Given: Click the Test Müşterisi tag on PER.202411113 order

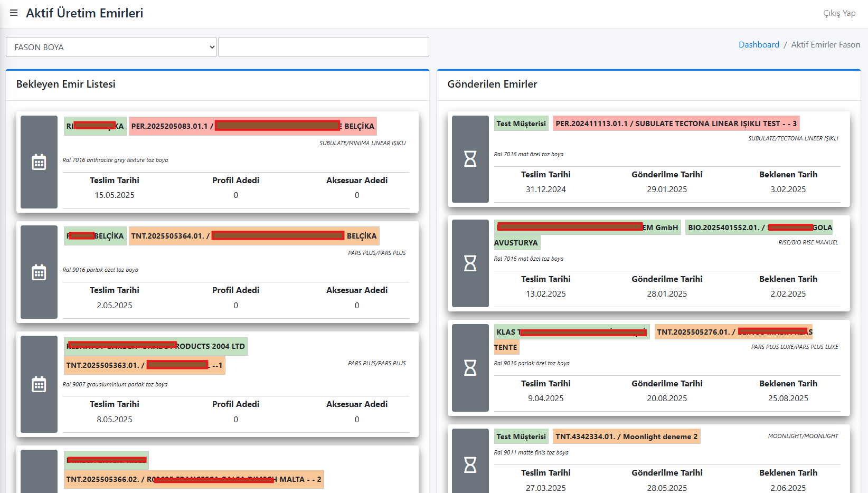Looking at the screenshot, I should [521, 124].
